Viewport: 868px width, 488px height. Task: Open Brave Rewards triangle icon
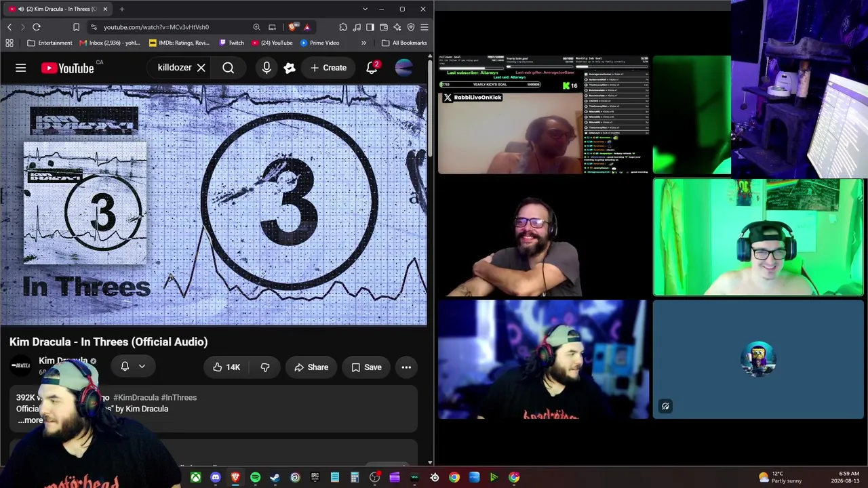307,27
